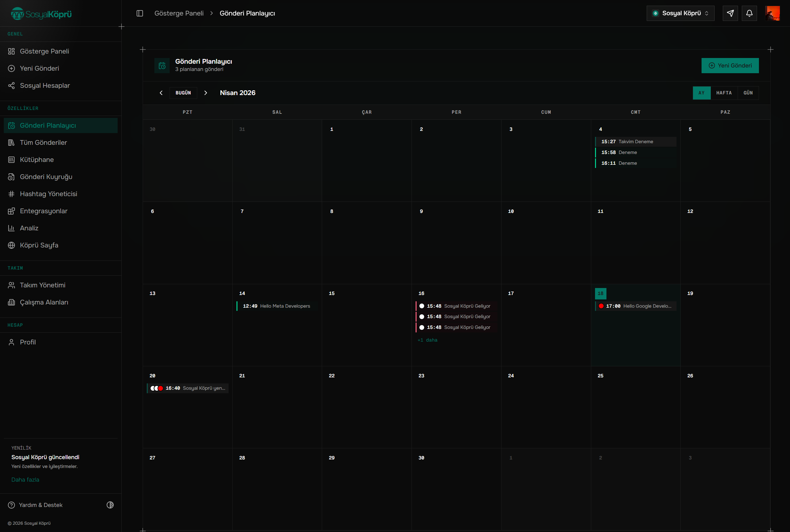Click the Hashtag Yöneticisi hash icon
Screen dimensions: 790x532
[11, 194]
